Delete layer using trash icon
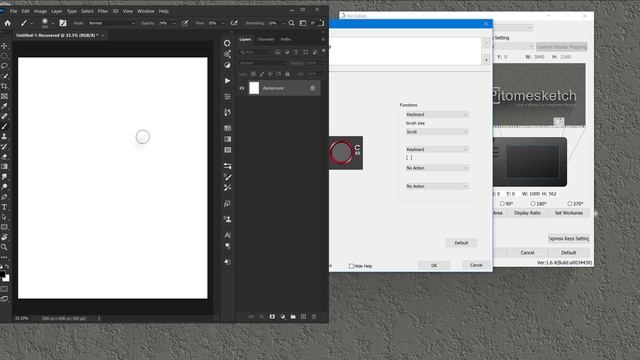640x360 pixels. (314, 316)
